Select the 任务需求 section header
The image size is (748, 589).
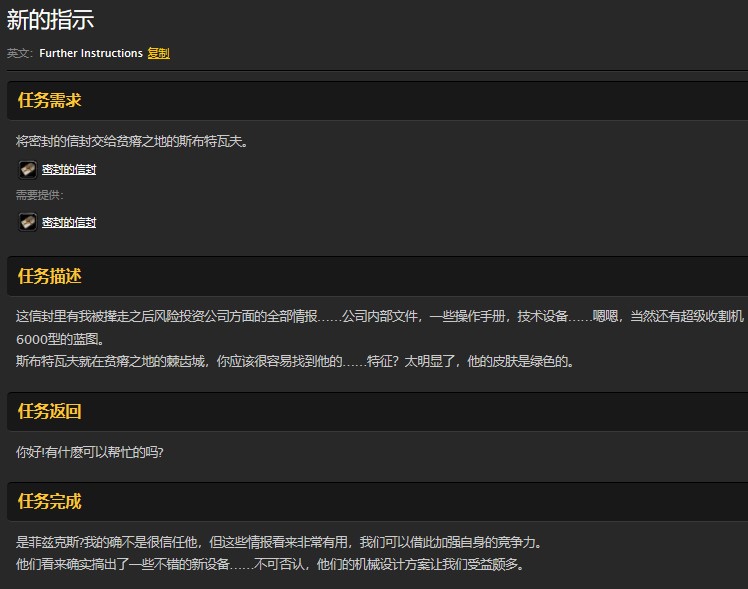pos(49,100)
